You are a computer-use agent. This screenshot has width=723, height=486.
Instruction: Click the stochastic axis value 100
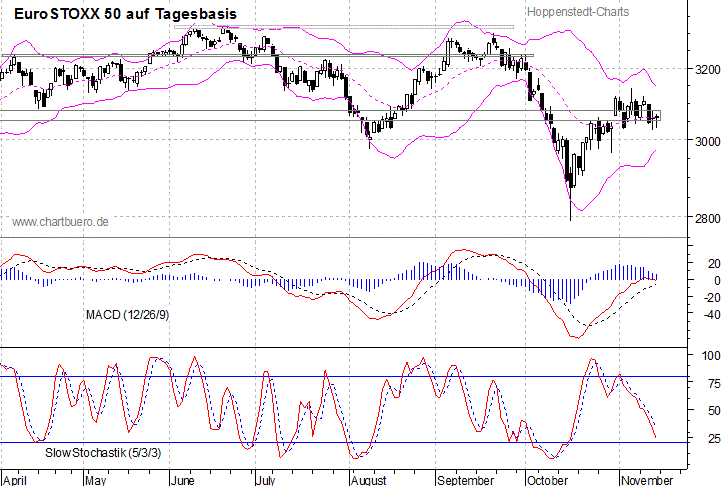[711, 356]
